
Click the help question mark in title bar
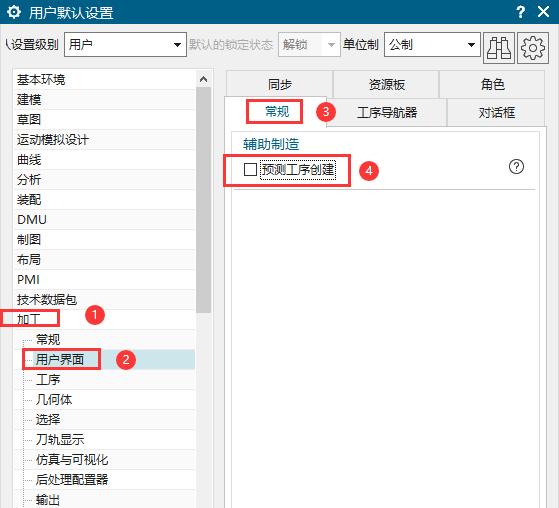pos(520,12)
